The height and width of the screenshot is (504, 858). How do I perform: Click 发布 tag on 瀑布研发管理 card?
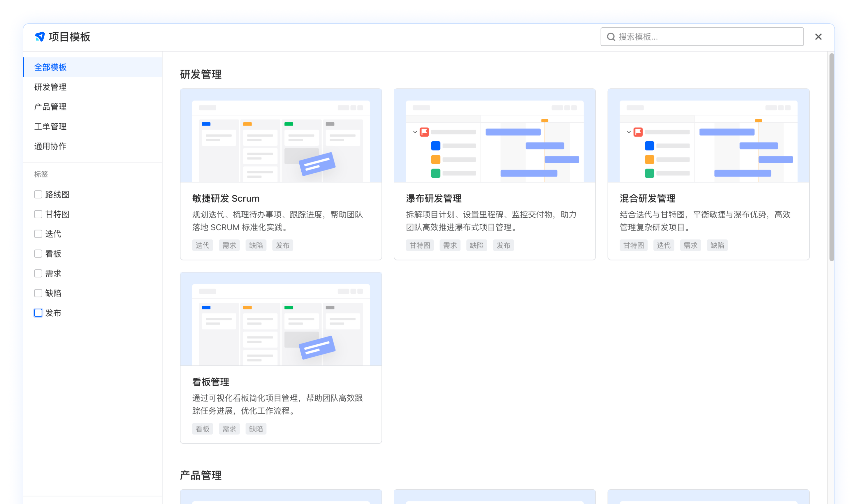click(x=504, y=245)
